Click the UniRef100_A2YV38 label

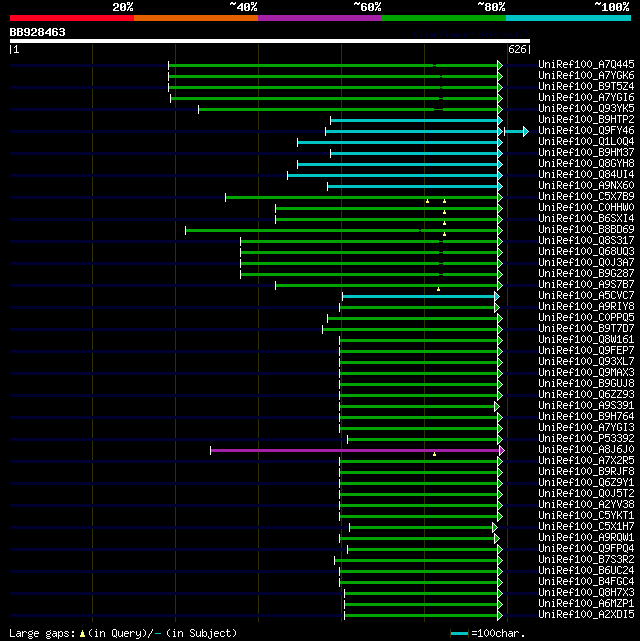click(x=586, y=505)
